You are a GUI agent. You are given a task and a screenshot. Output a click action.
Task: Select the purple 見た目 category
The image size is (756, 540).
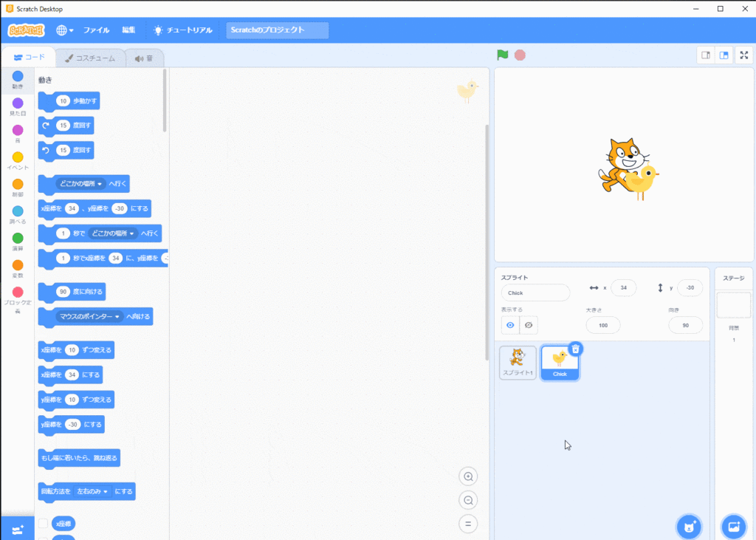(x=18, y=106)
